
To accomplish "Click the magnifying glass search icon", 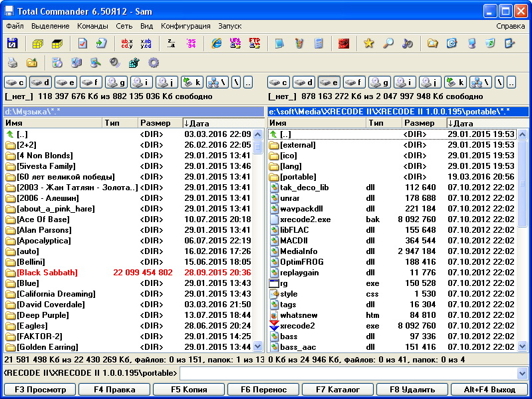I will (388, 43).
